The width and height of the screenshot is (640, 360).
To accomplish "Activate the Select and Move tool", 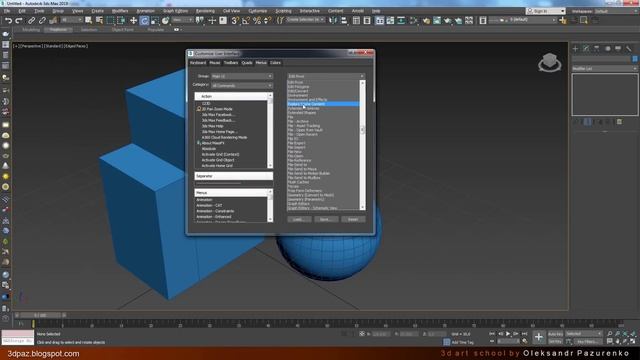I will [133, 20].
